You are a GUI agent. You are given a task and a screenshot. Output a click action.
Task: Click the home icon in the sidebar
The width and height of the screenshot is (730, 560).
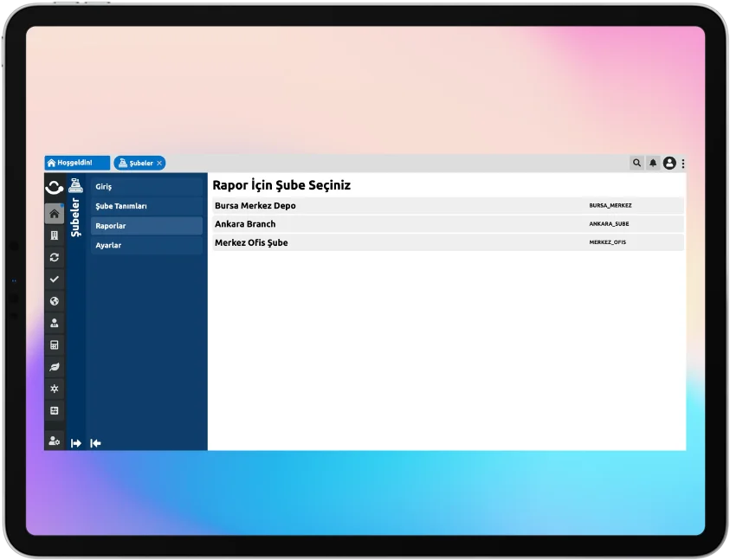tap(55, 214)
